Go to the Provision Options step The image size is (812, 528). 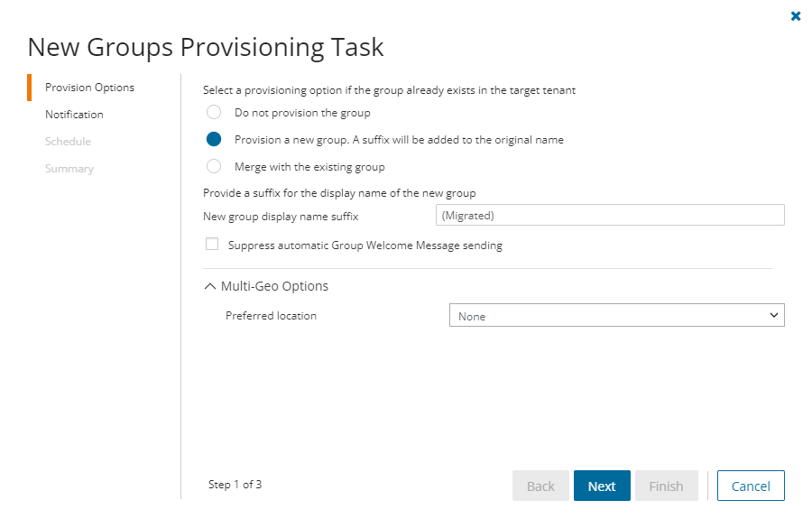pos(89,88)
